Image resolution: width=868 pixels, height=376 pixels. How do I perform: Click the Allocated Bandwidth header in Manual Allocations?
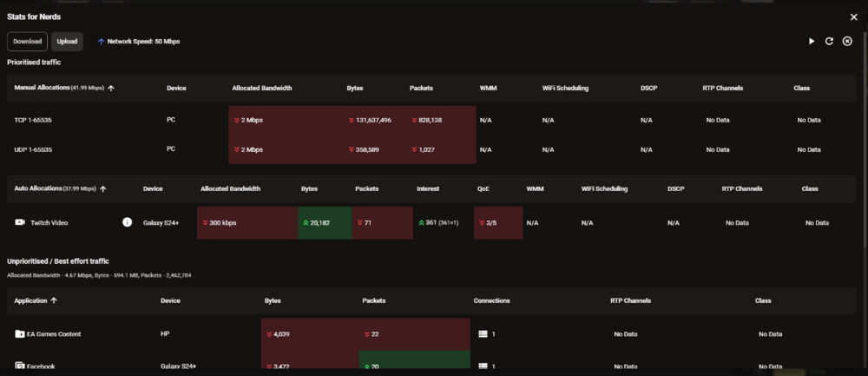click(261, 88)
